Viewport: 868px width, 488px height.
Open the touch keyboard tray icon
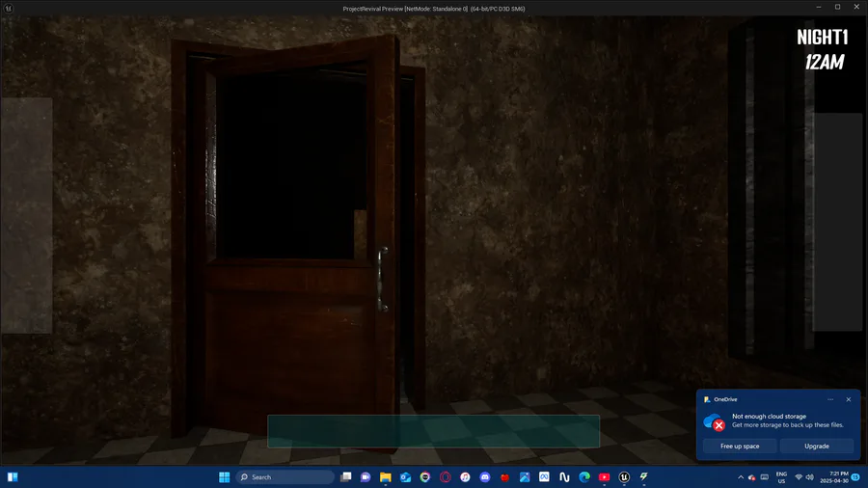[x=765, y=477]
